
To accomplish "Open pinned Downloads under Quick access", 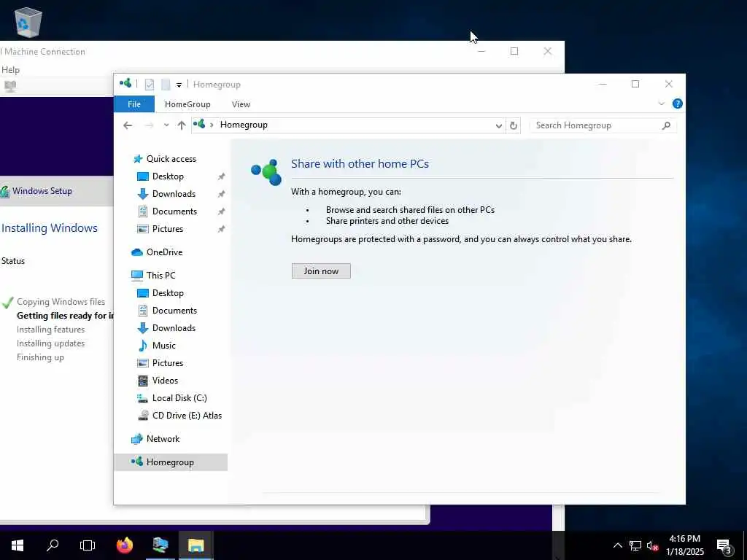I will 174,194.
